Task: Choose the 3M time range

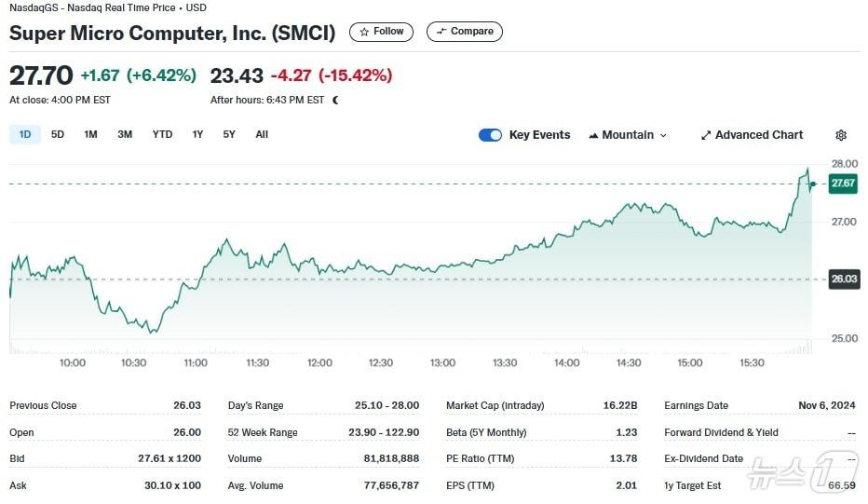Action: [125, 134]
